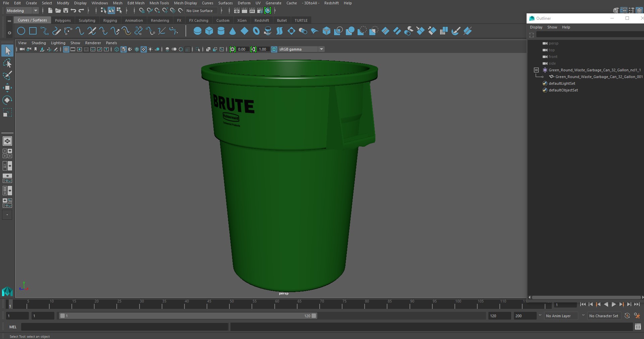Activate the Select tool arrow
The width and height of the screenshot is (644, 339).
point(7,51)
